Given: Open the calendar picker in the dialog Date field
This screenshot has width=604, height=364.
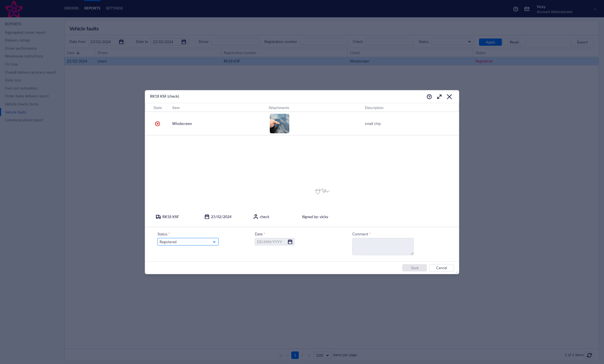Looking at the screenshot, I should [290, 242].
